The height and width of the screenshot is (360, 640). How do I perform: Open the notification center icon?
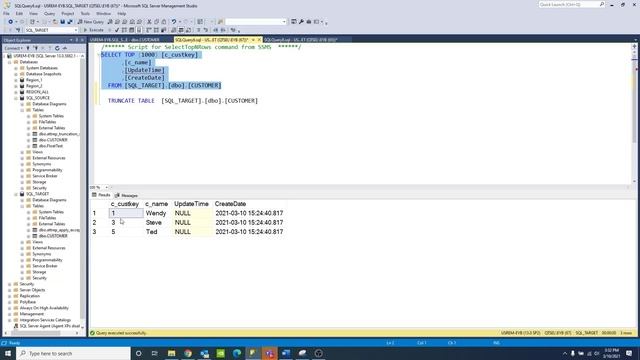click(x=629, y=353)
